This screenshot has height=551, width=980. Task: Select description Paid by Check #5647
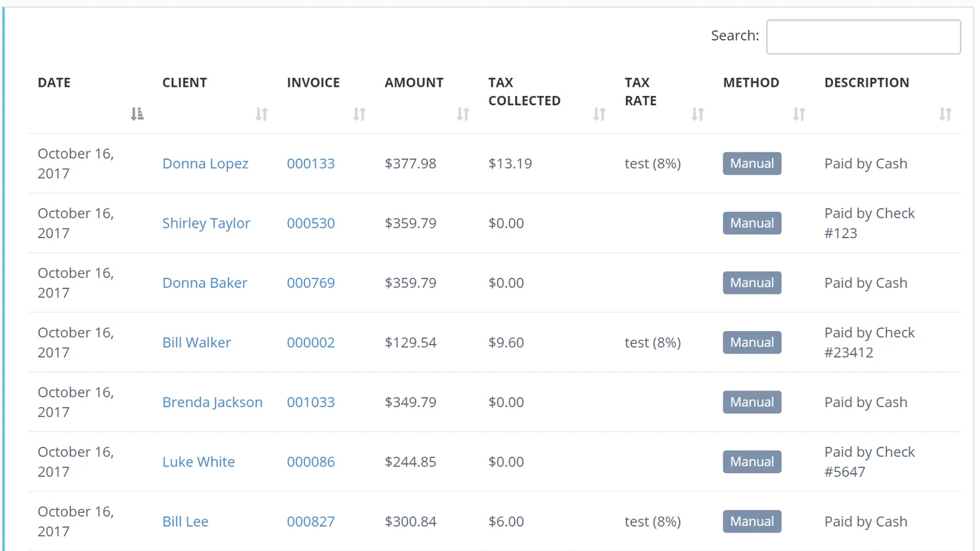coord(870,462)
